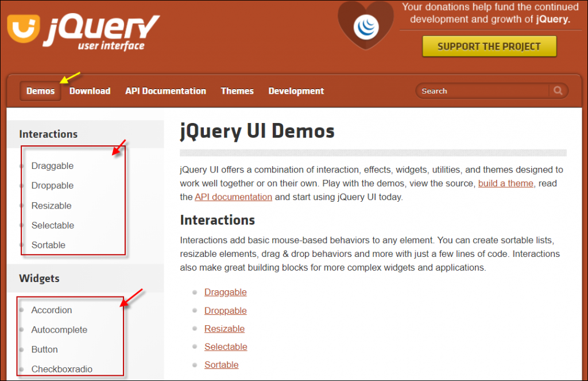The height and width of the screenshot is (381, 588).
Task: Open the Selectable link in main content
Action: (x=226, y=347)
